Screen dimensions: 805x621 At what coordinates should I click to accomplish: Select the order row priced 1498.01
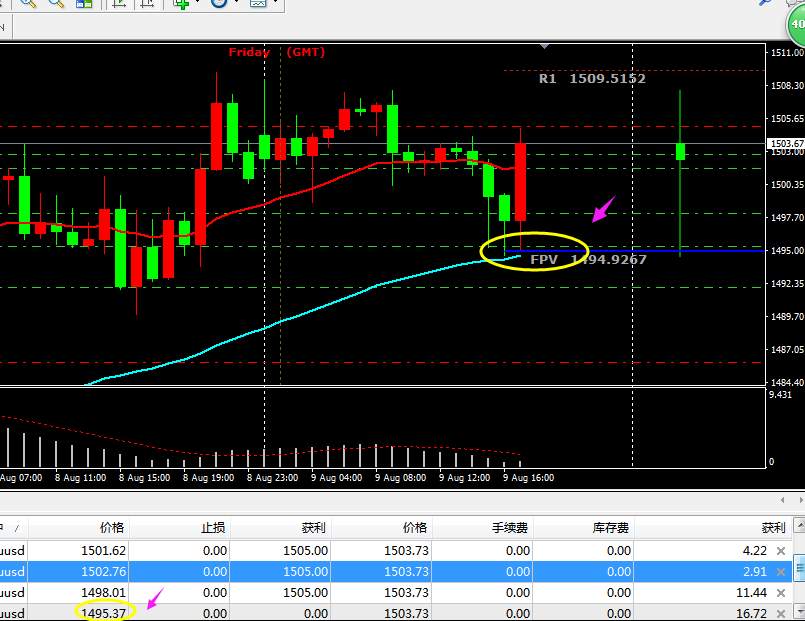(x=395, y=593)
